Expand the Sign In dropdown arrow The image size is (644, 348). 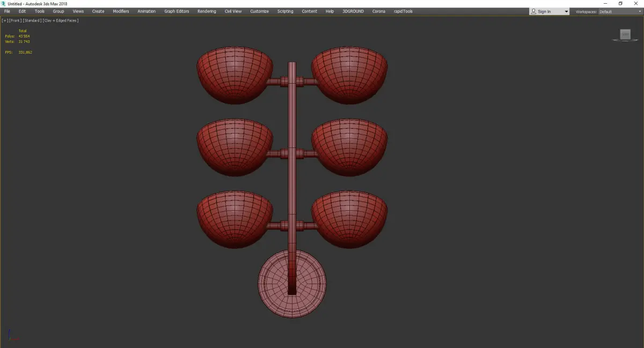(566, 11)
